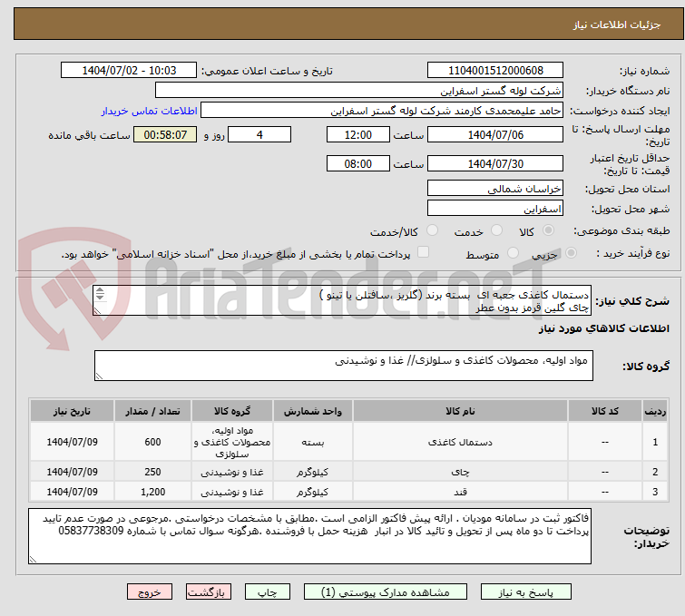Click the اطلاعات کالاهای مورد نیاز heading

[x=603, y=328]
